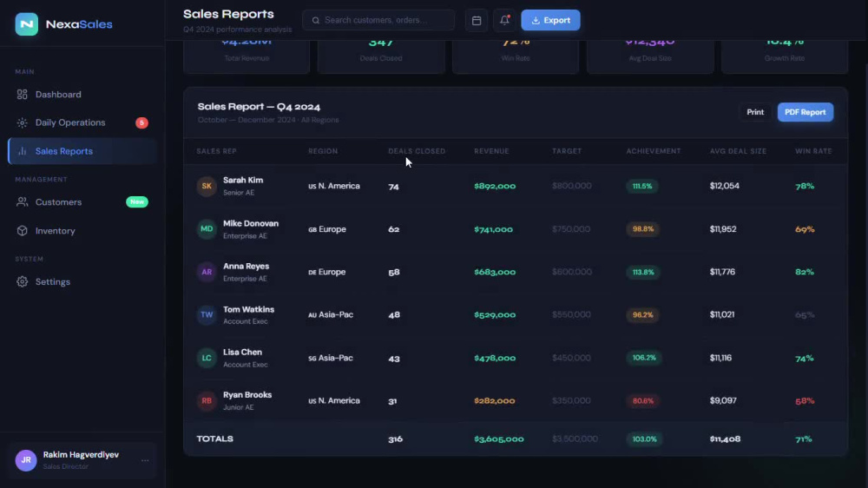
Task: Sort by Target column header
Action: (566, 151)
